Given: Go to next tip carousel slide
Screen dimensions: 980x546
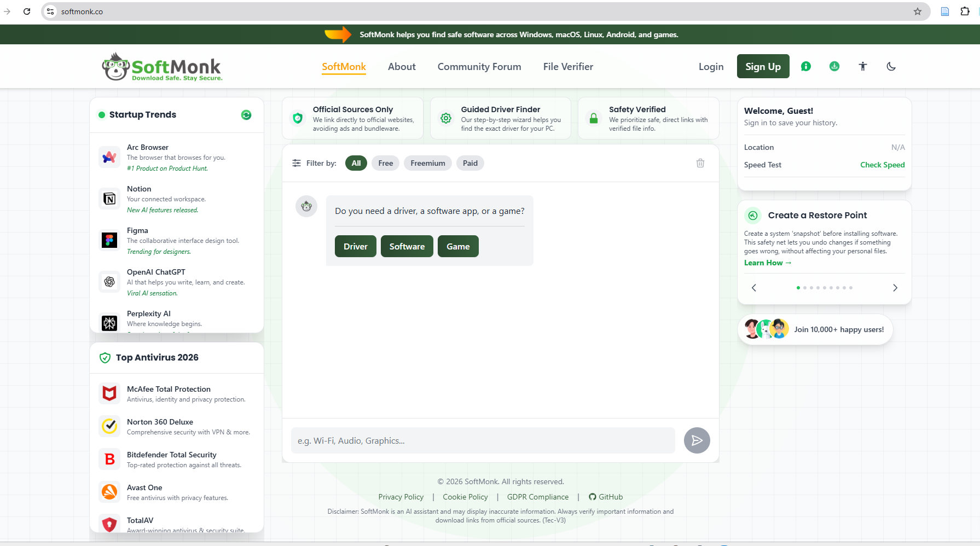Looking at the screenshot, I should (895, 288).
